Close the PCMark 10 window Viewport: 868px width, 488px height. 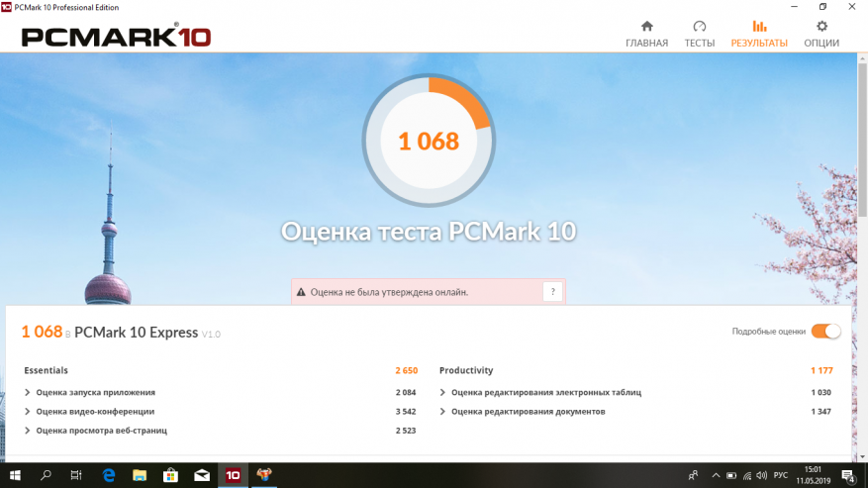point(852,7)
